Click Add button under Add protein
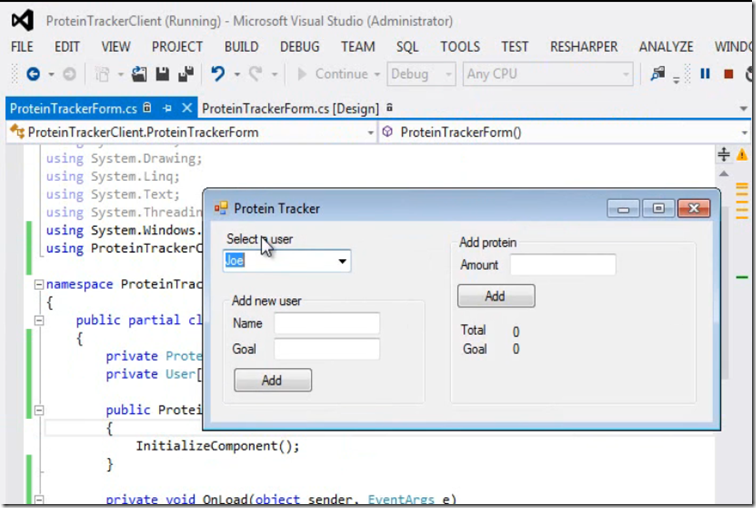This screenshot has width=756, height=508. (496, 296)
